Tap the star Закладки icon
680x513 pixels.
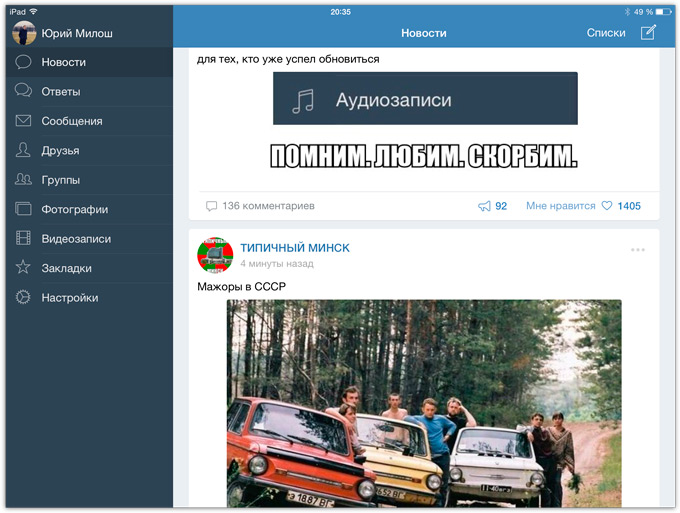[x=23, y=267]
